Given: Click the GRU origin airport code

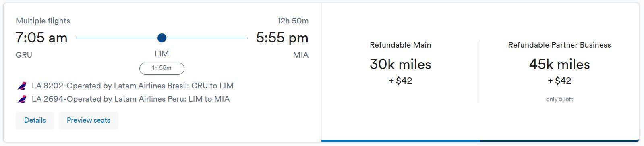Looking at the screenshot, I should [24, 55].
